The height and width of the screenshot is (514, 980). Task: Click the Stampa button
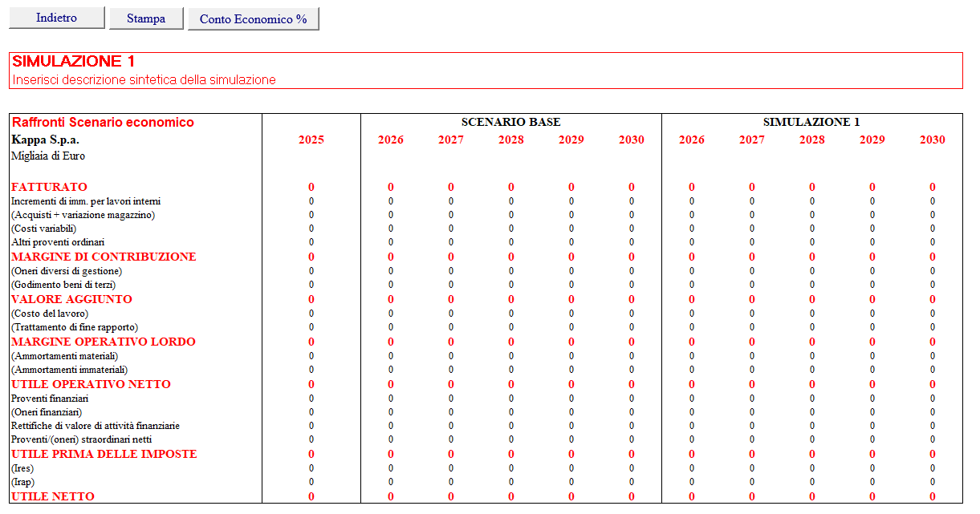[x=146, y=18]
